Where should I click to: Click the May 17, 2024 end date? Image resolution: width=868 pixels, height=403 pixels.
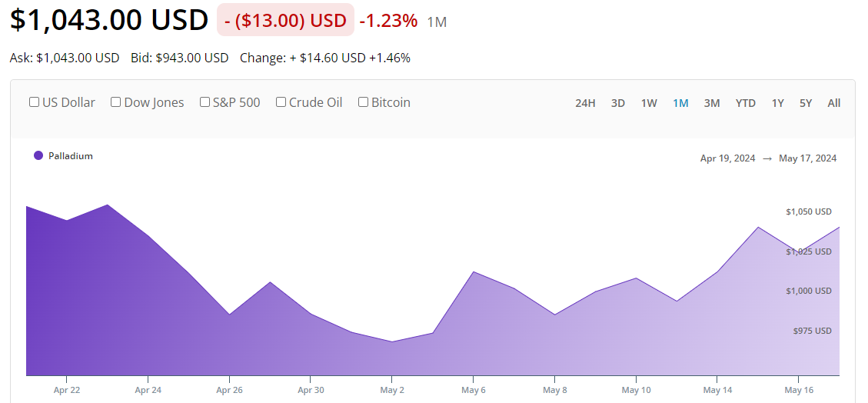[x=807, y=158]
